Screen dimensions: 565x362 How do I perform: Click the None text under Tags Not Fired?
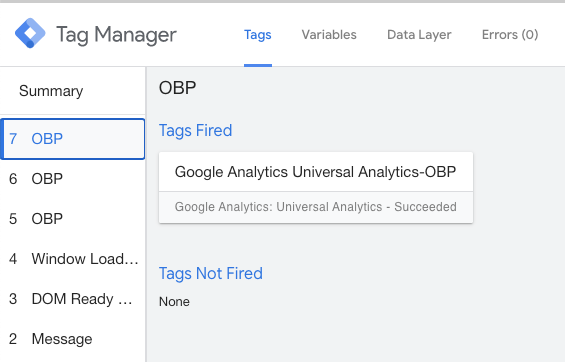[174, 301]
